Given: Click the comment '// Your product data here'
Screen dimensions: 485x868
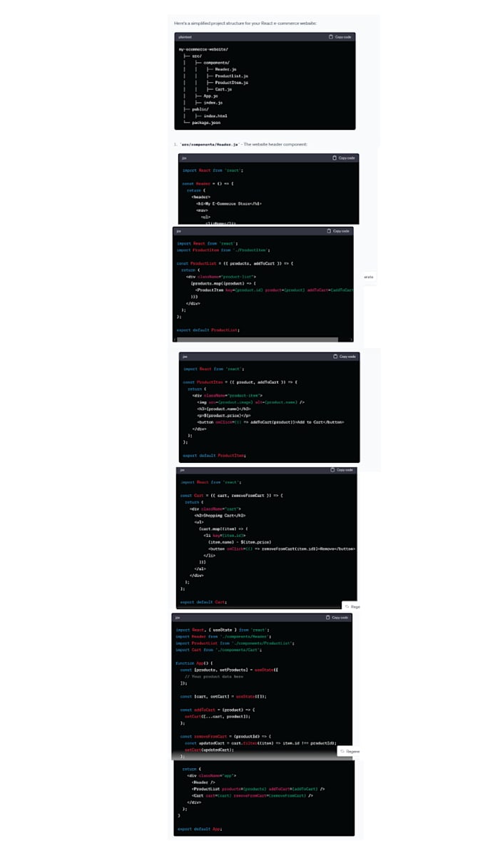Looking at the screenshot, I should point(214,676).
